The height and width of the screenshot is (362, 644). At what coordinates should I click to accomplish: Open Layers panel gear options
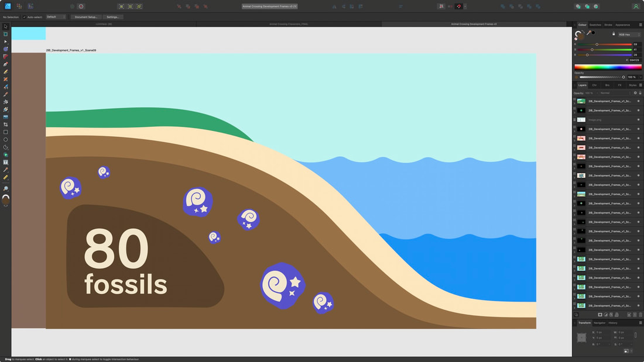click(635, 93)
